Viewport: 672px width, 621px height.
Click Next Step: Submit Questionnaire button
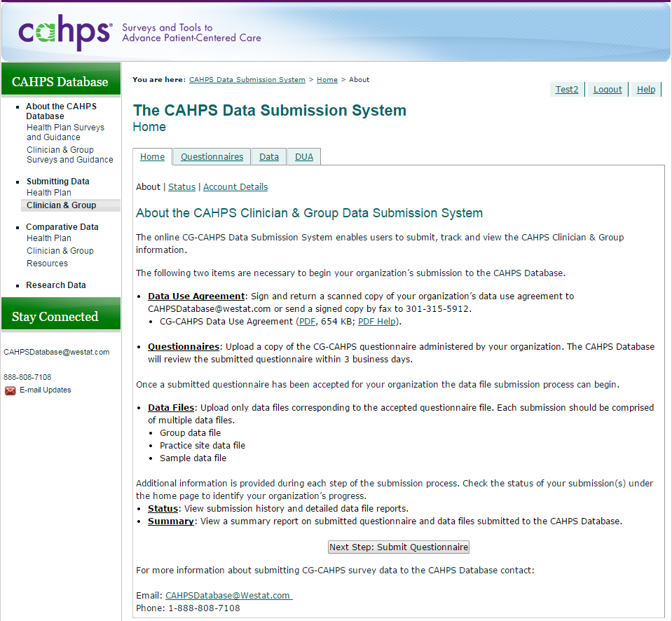click(399, 547)
